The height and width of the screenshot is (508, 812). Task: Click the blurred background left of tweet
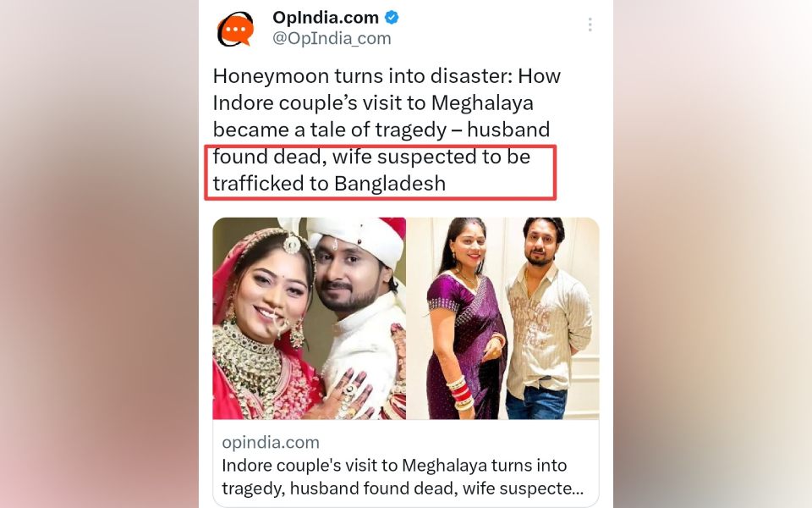click(x=98, y=254)
